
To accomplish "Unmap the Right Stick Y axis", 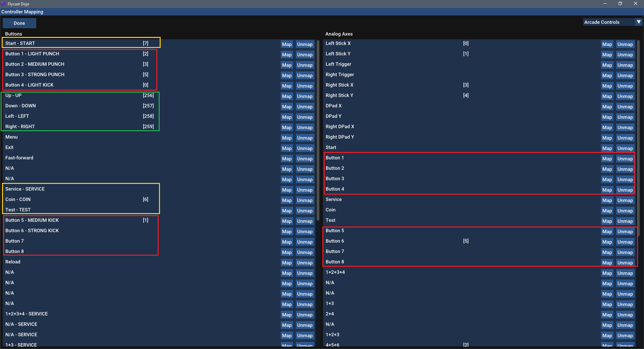I will pos(625,96).
